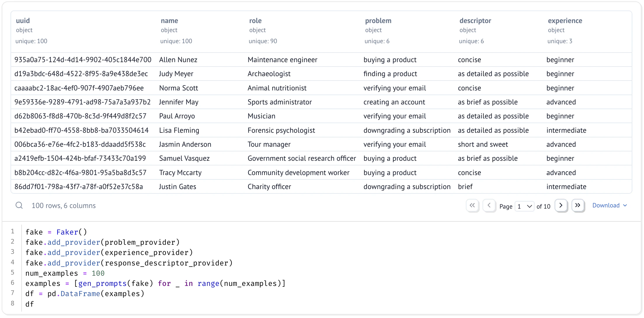This screenshot has height=318, width=644.
Task: Click the Download link
Action: pos(606,205)
